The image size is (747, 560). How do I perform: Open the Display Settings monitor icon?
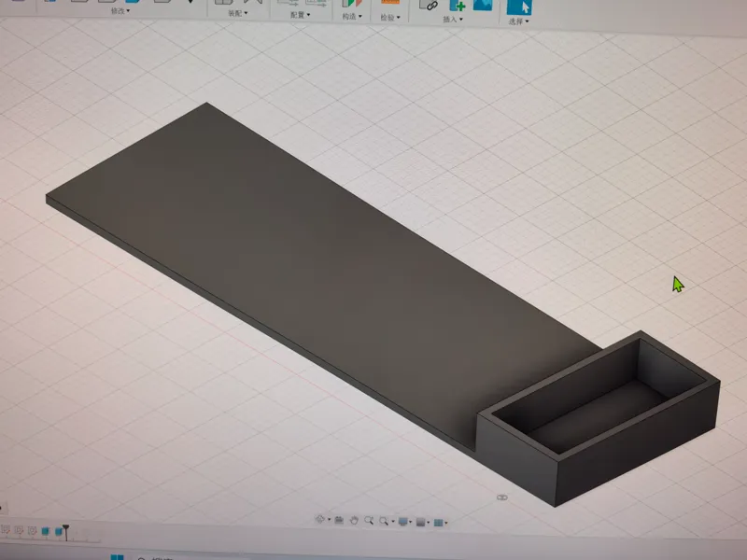pos(403,522)
